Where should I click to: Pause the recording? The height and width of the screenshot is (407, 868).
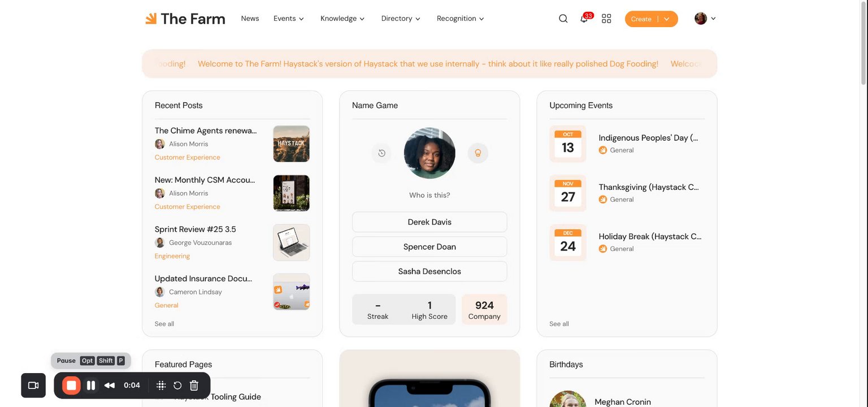coord(91,386)
